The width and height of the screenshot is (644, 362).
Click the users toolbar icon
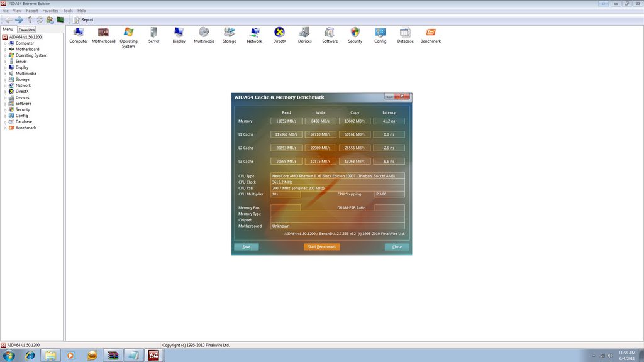50,19
